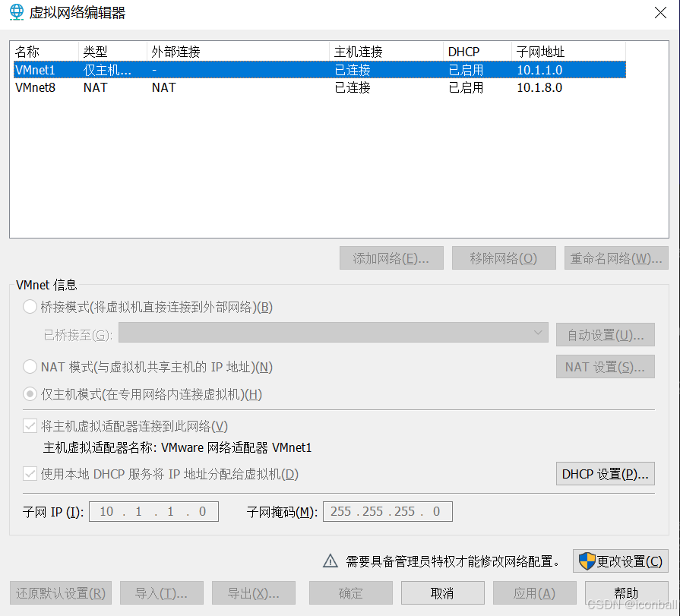Sort by the 名称 column header
The width and height of the screenshot is (680, 616).
tap(45, 52)
